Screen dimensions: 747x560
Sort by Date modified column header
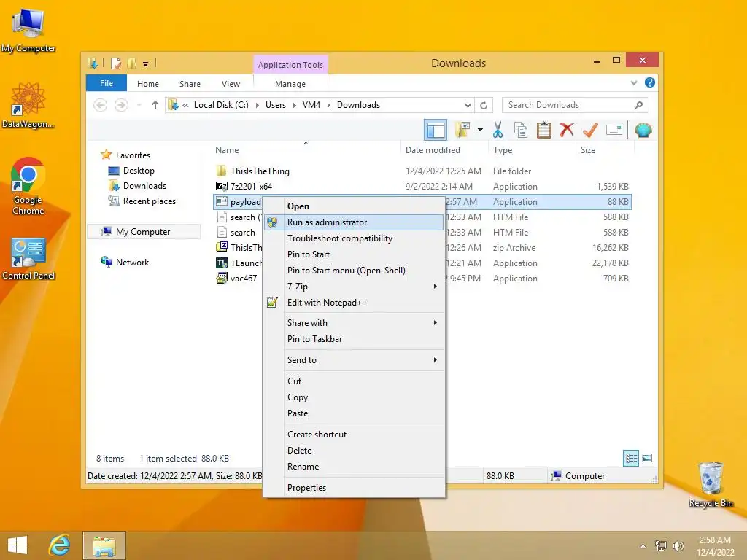(x=433, y=150)
